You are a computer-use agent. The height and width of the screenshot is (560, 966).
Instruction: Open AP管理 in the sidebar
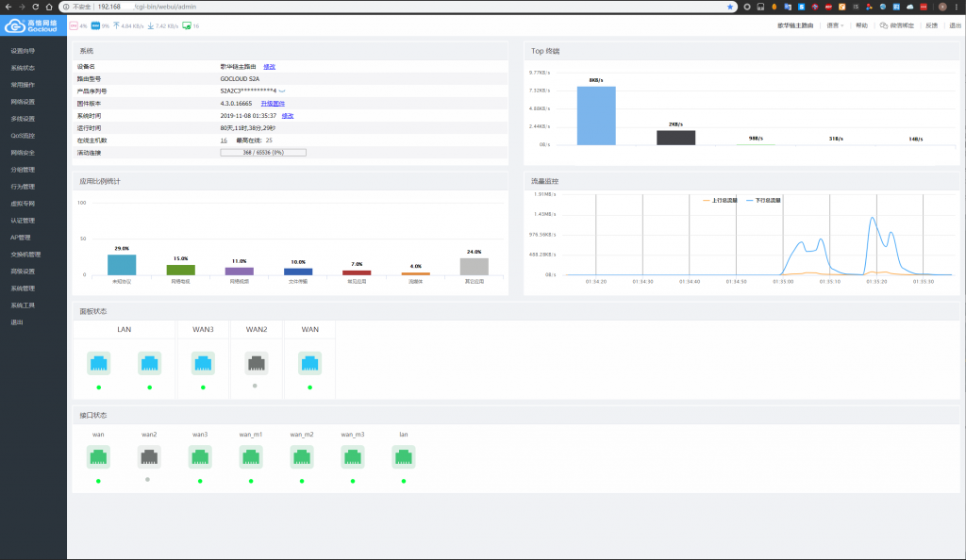click(x=21, y=238)
